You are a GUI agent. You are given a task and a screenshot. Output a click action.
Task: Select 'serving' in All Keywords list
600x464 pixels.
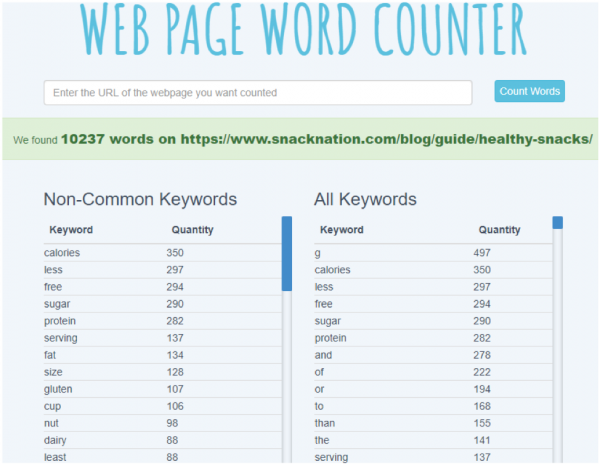(x=331, y=457)
